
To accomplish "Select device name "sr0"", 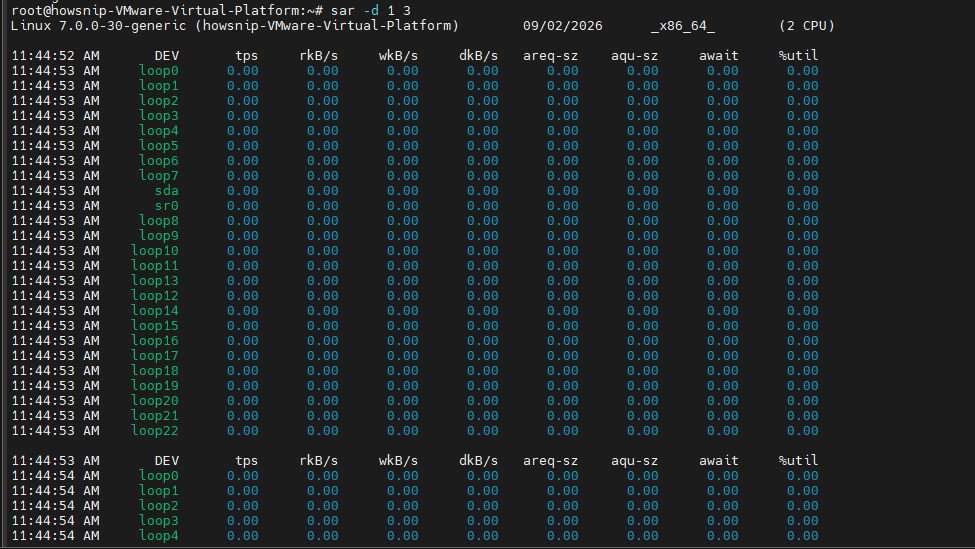I will coord(167,205).
